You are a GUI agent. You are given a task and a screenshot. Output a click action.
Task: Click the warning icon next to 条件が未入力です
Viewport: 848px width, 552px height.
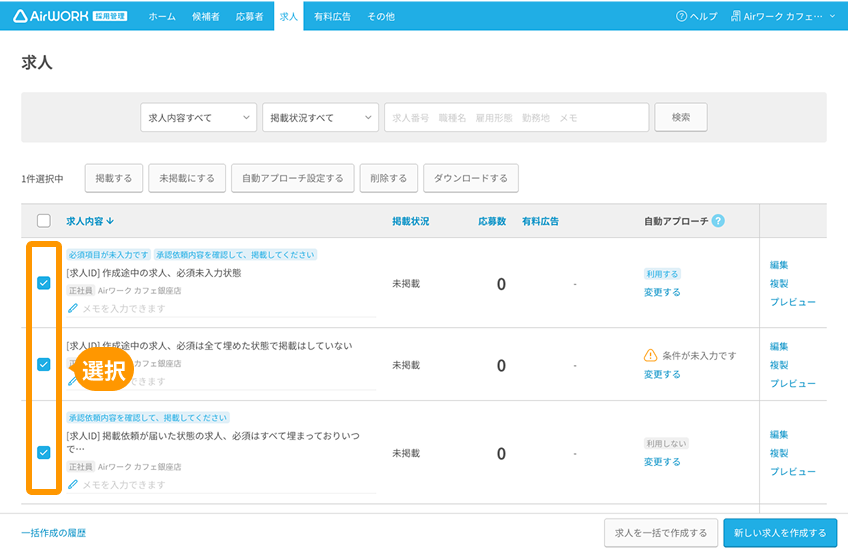pyautogui.click(x=650, y=355)
